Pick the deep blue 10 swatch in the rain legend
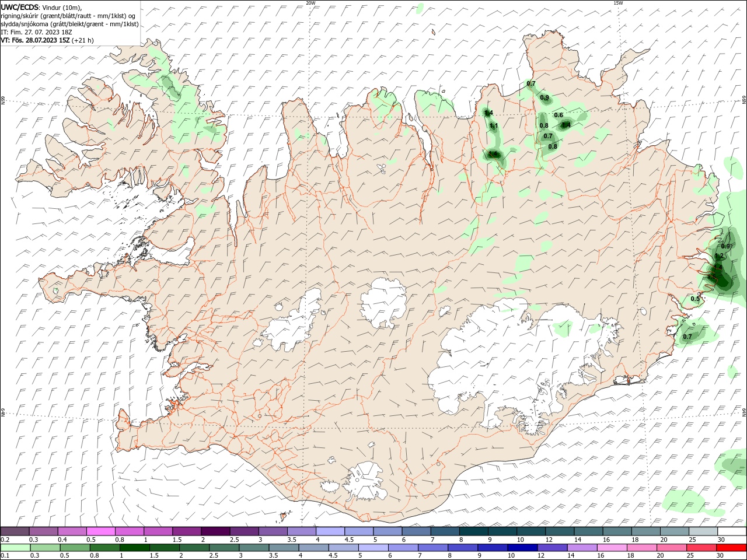747x560 pixels. pyautogui.click(x=522, y=548)
